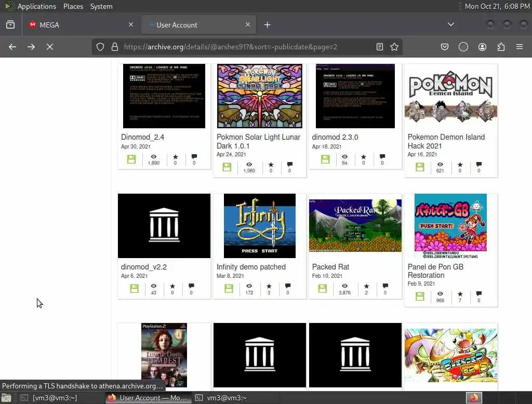Bookmark this page with star icon
Viewport: 532px width, 404px height.
tap(394, 47)
